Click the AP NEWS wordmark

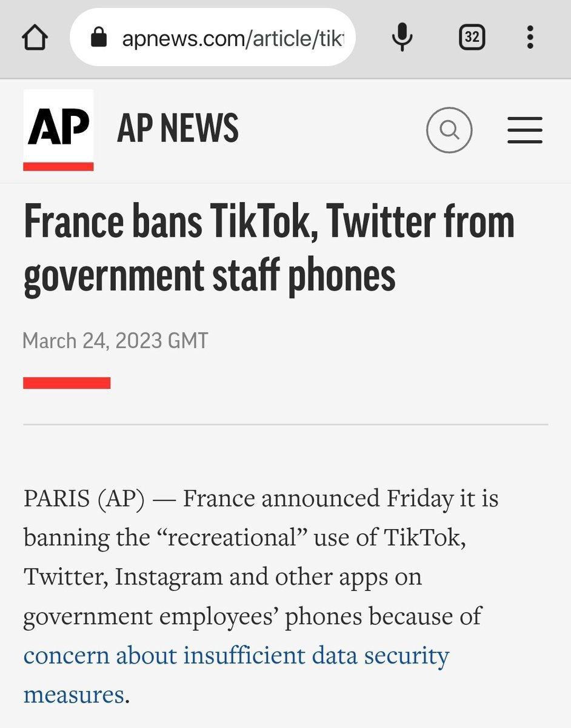tap(178, 128)
